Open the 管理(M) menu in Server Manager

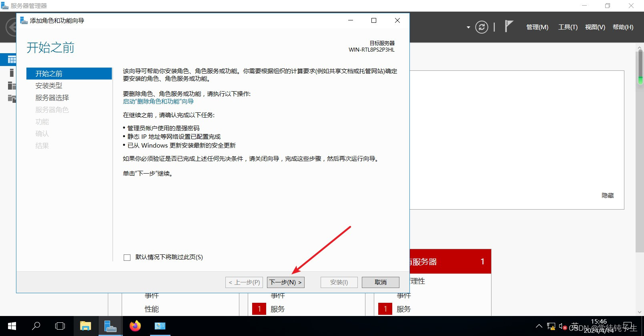coord(537,27)
